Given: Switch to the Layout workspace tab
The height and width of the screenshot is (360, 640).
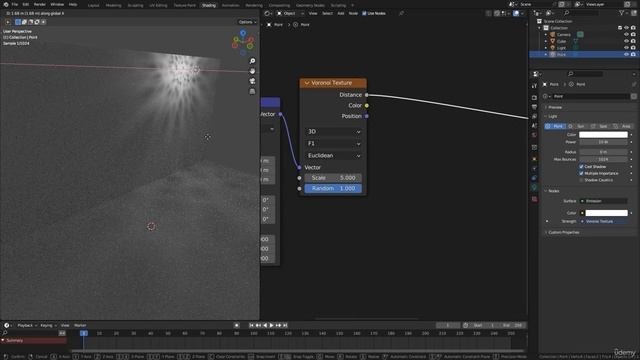Looking at the screenshot, I should pyautogui.click(x=93, y=5).
